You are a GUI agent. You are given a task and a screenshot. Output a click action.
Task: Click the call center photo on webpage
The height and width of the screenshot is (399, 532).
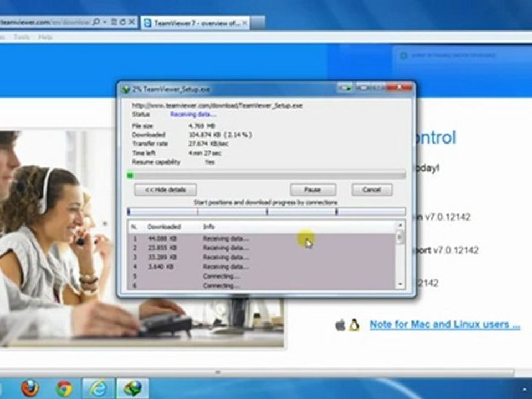point(142,239)
